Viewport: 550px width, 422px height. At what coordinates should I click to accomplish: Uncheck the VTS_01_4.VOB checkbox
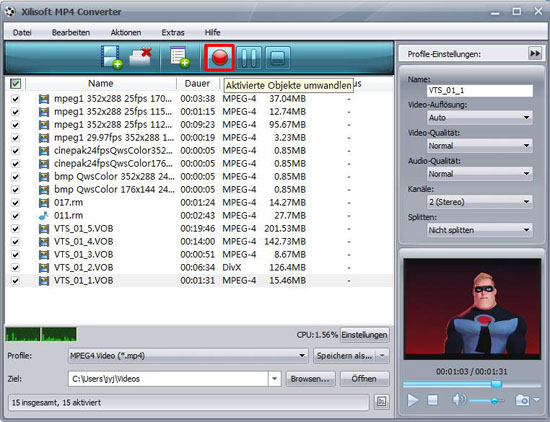[x=15, y=242]
